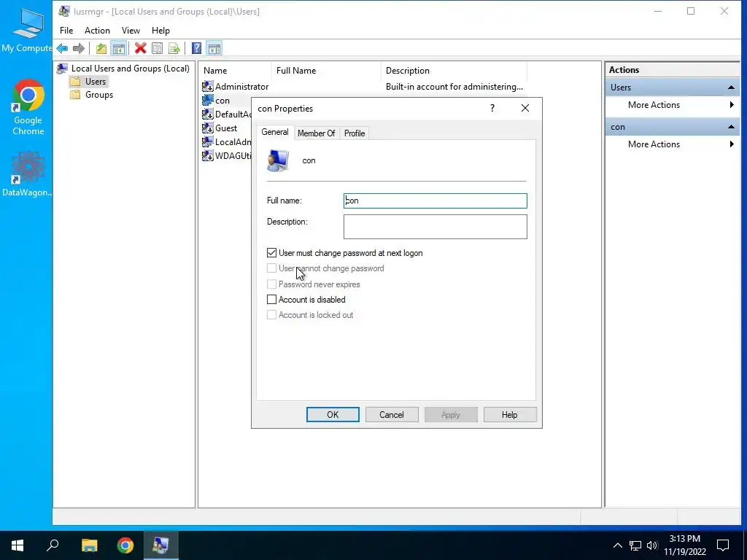The image size is (747, 560).
Task: Click the Users folder in tree
Action: (x=88, y=82)
